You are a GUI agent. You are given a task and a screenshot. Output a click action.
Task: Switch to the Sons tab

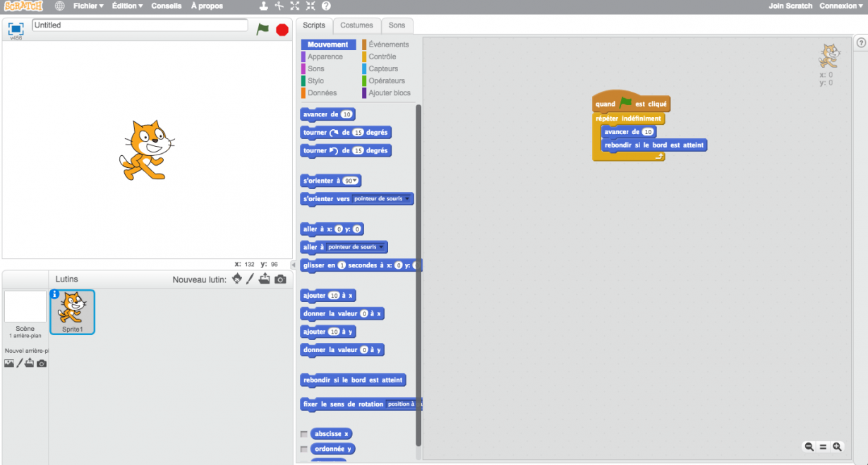click(x=397, y=25)
